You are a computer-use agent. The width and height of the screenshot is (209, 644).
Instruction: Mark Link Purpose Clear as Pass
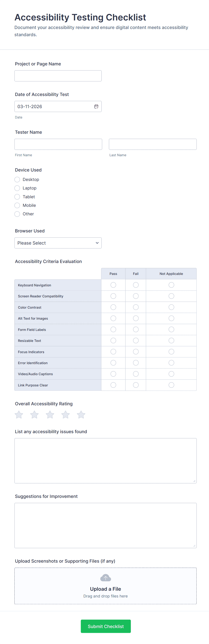[113, 385]
